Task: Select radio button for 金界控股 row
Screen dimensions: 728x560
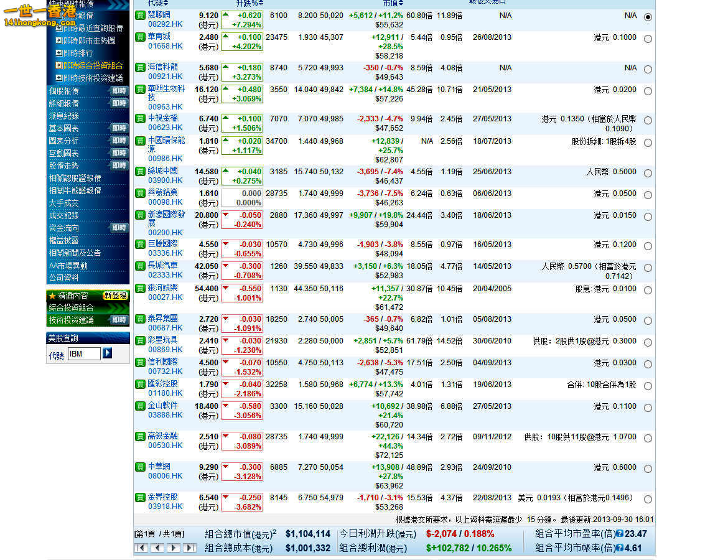Action: click(648, 500)
